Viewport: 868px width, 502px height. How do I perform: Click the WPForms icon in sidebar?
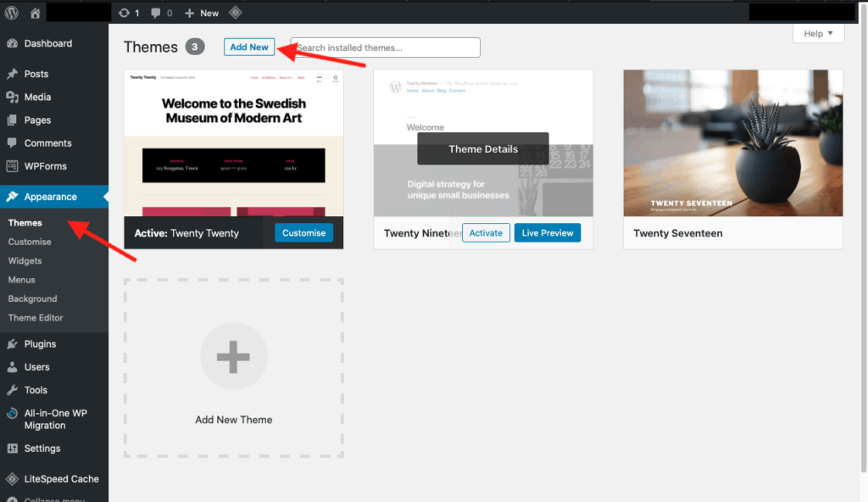pyautogui.click(x=12, y=166)
